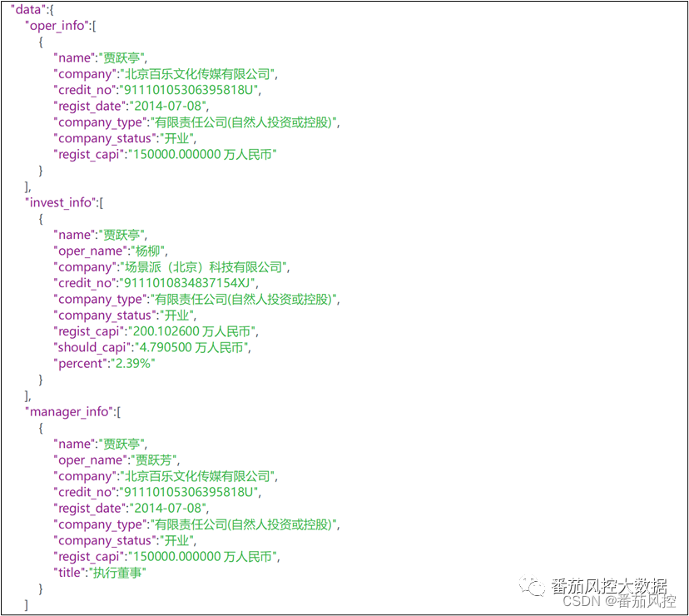Click the credit_no 91110105306395818U line inside manager_info

[x=157, y=493]
